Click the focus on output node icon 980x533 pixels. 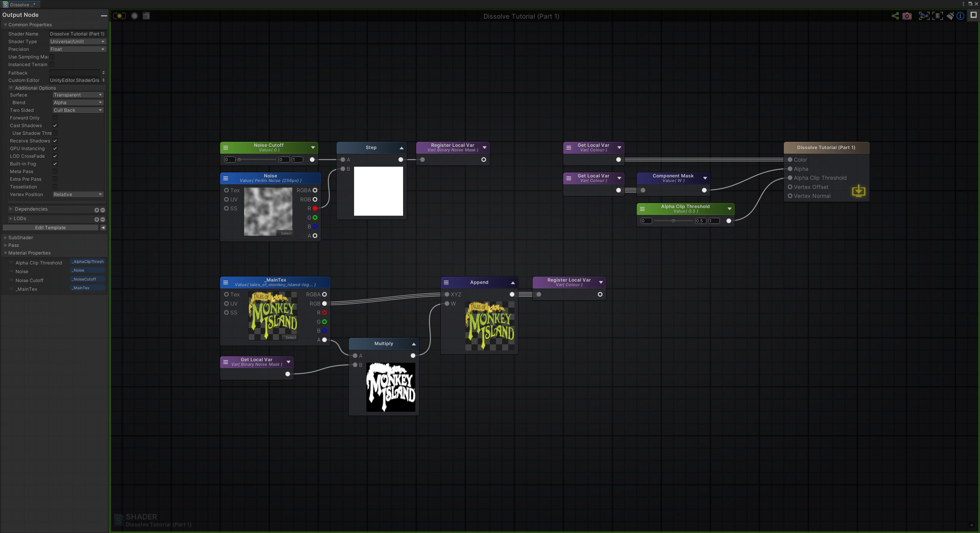(x=937, y=16)
